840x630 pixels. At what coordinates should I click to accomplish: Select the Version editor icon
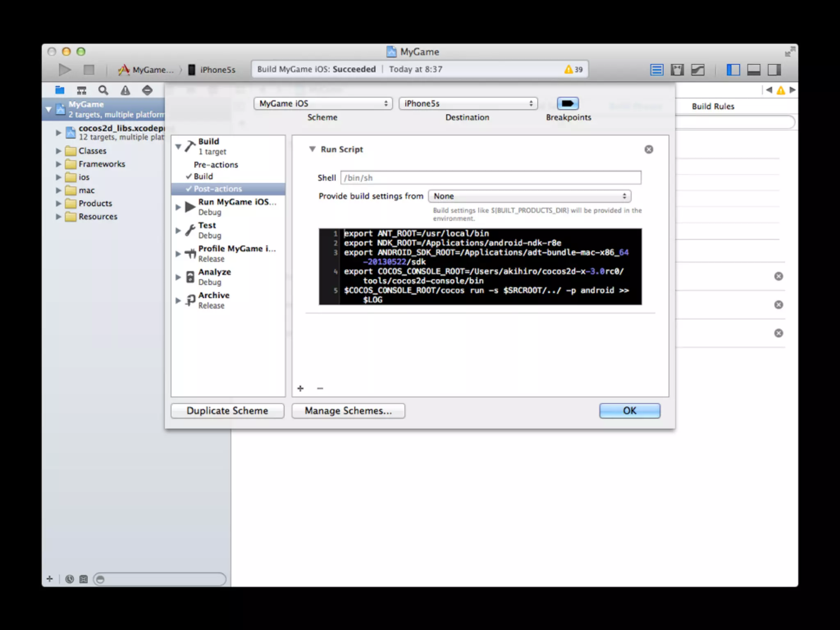coord(698,70)
